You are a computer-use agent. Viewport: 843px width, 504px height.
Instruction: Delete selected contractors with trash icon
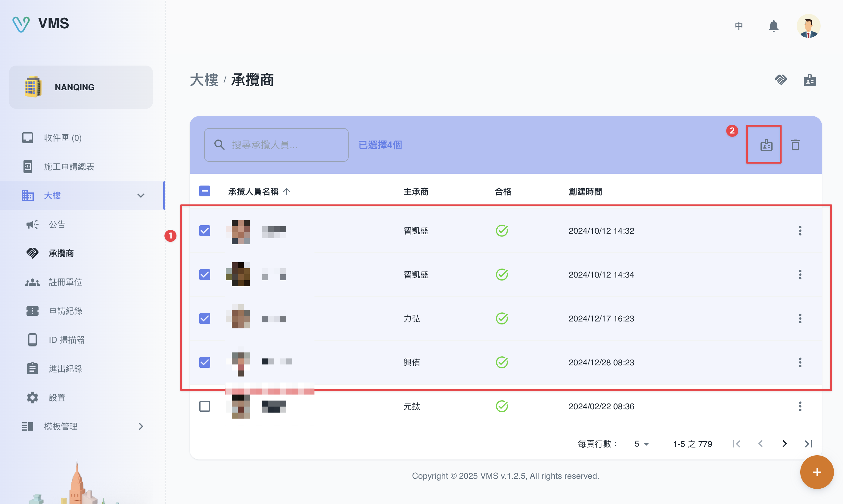click(x=795, y=145)
